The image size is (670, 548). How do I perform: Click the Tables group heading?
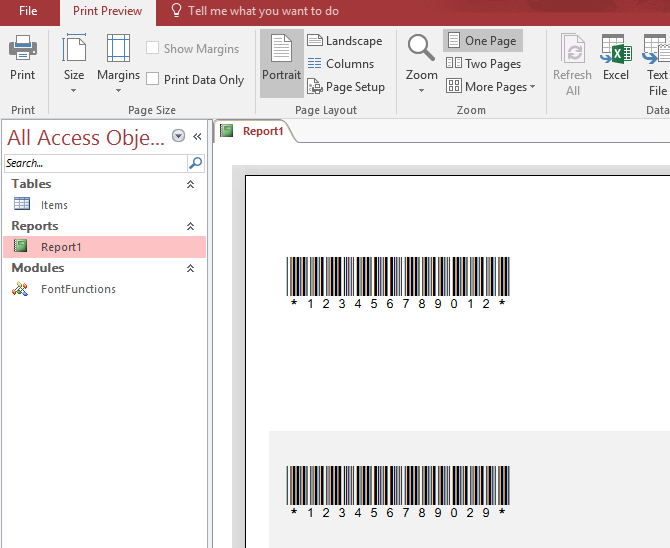[31, 184]
